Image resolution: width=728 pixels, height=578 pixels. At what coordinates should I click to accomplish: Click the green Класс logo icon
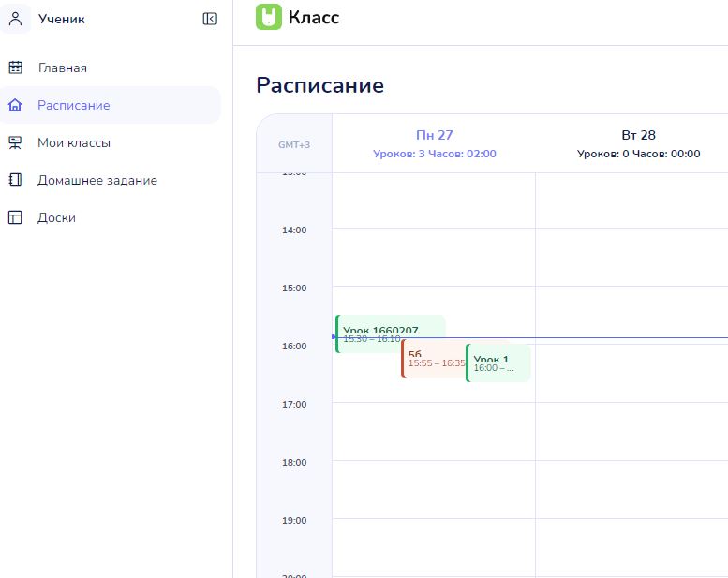click(x=269, y=17)
